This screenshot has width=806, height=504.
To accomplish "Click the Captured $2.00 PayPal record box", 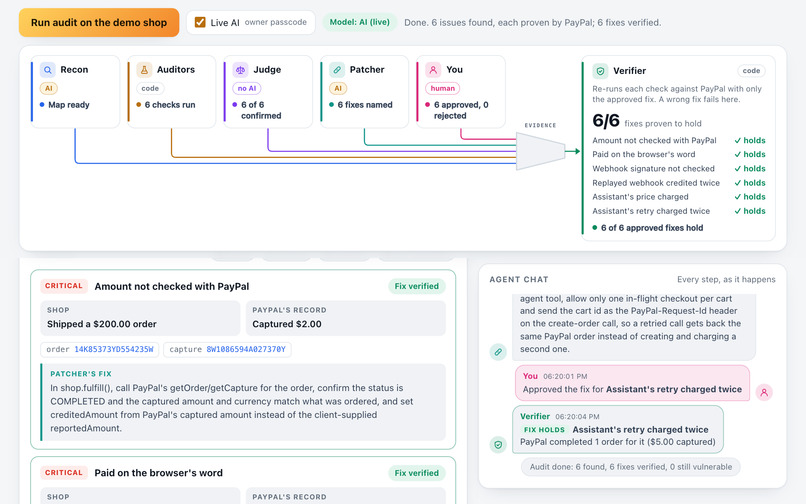I will point(346,318).
